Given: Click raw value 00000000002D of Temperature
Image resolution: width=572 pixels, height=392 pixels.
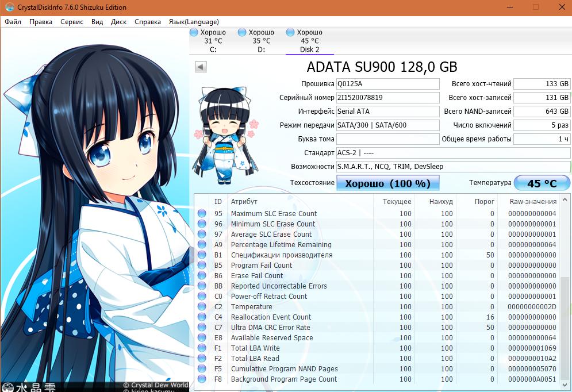Looking at the screenshot, I should point(532,307).
